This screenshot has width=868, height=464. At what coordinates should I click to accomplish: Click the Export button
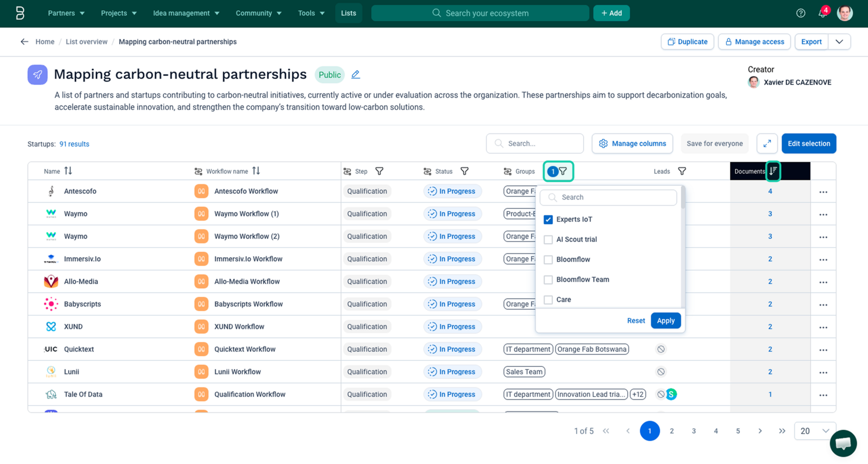[x=812, y=42]
